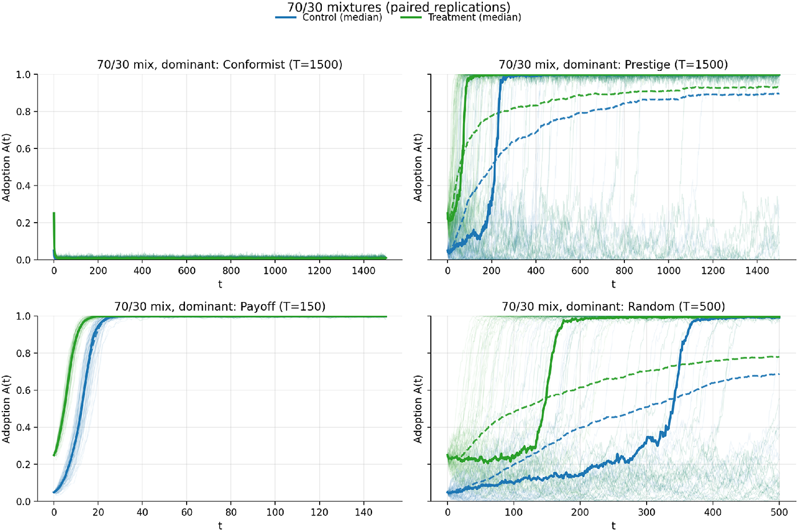The height and width of the screenshot is (532, 799).
Task: Click y-axis tick '0.8' on the Payoff plot
Action: [x=23, y=353]
